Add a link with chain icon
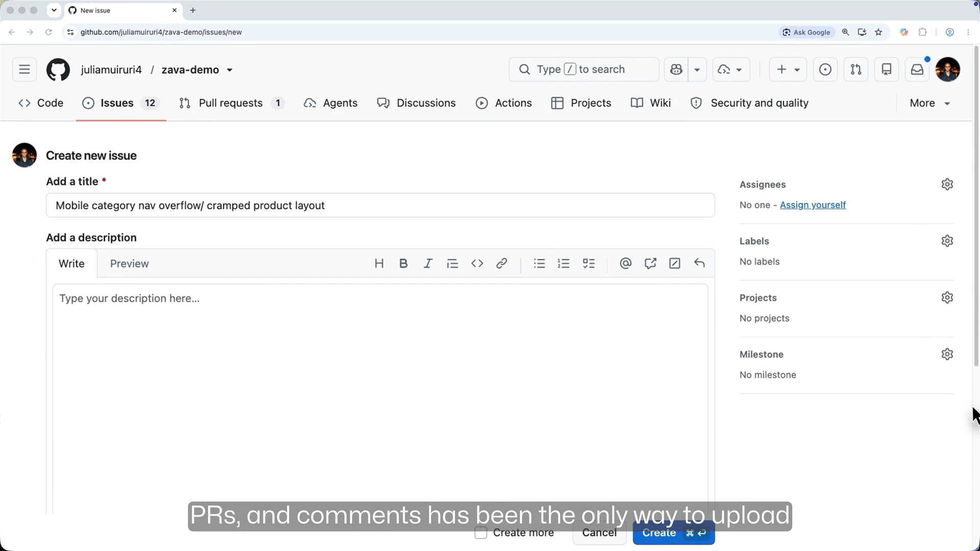Image resolution: width=980 pixels, height=551 pixels. [x=502, y=264]
